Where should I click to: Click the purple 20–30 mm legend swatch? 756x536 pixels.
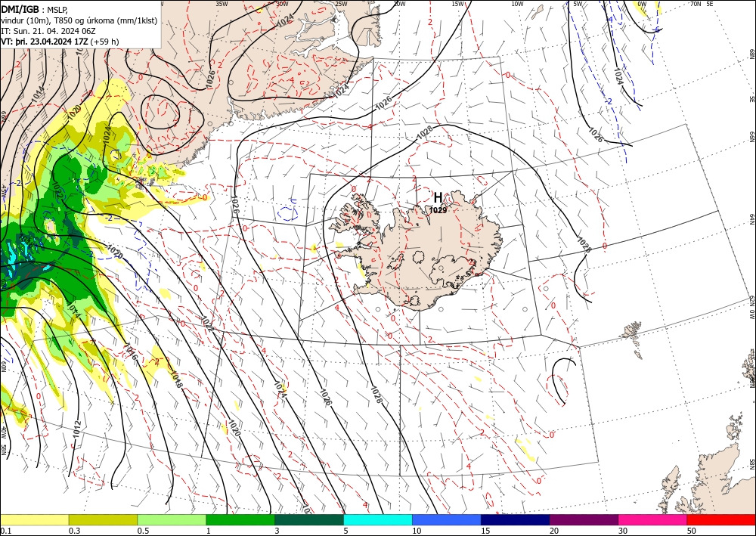(x=584, y=519)
